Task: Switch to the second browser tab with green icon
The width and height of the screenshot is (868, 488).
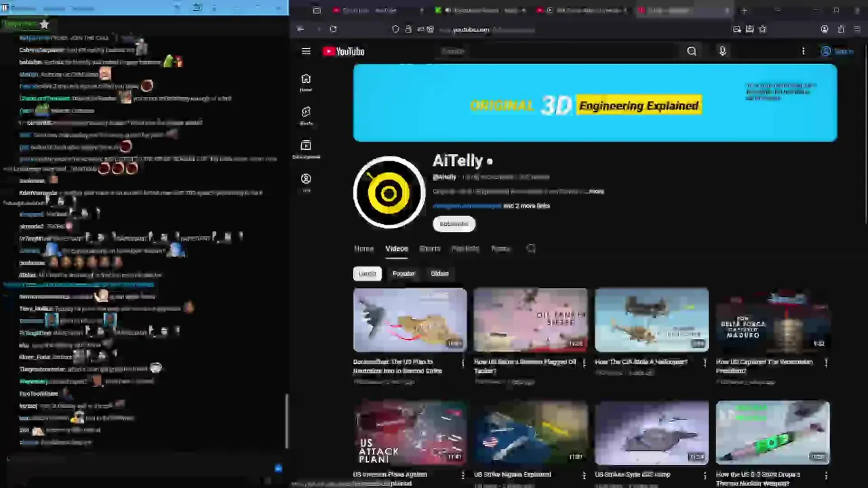Action: 480,11
